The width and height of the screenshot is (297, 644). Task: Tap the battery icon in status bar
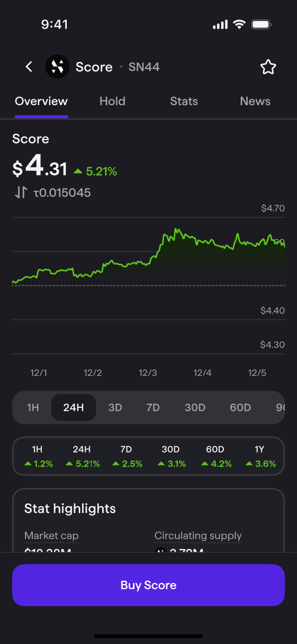(x=261, y=24)
